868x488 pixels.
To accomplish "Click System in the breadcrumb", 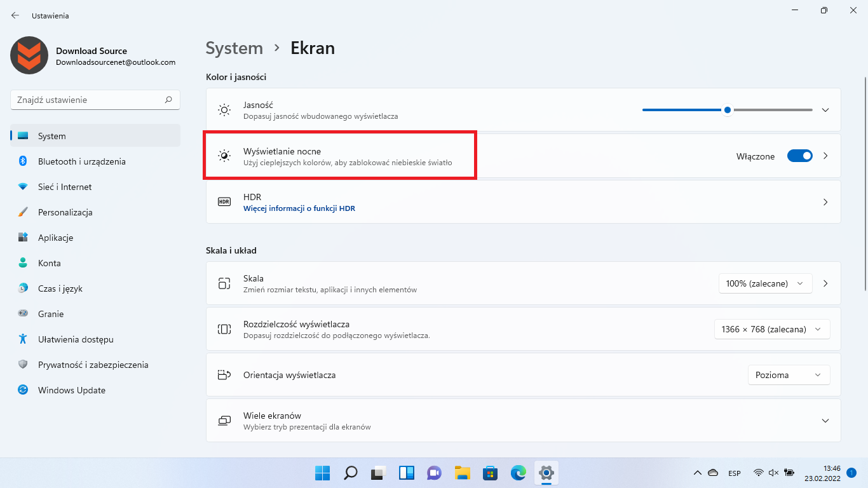I will (x=234, y=48).
